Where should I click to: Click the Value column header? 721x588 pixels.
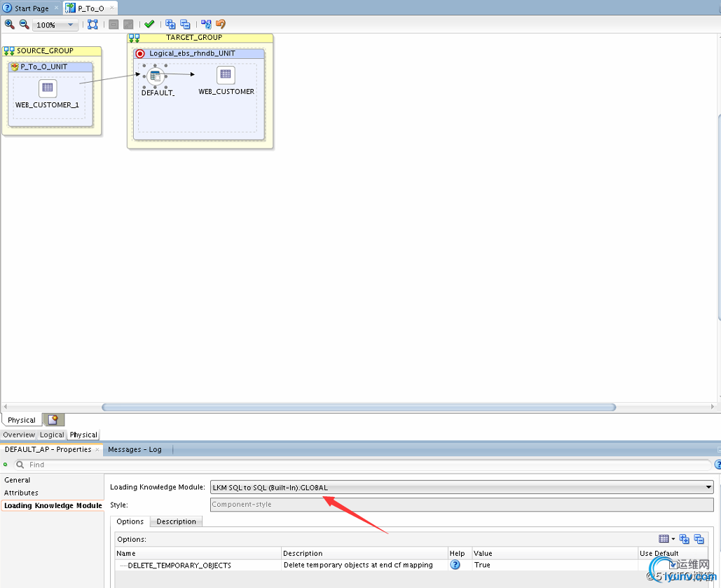(x=556, y=553)
